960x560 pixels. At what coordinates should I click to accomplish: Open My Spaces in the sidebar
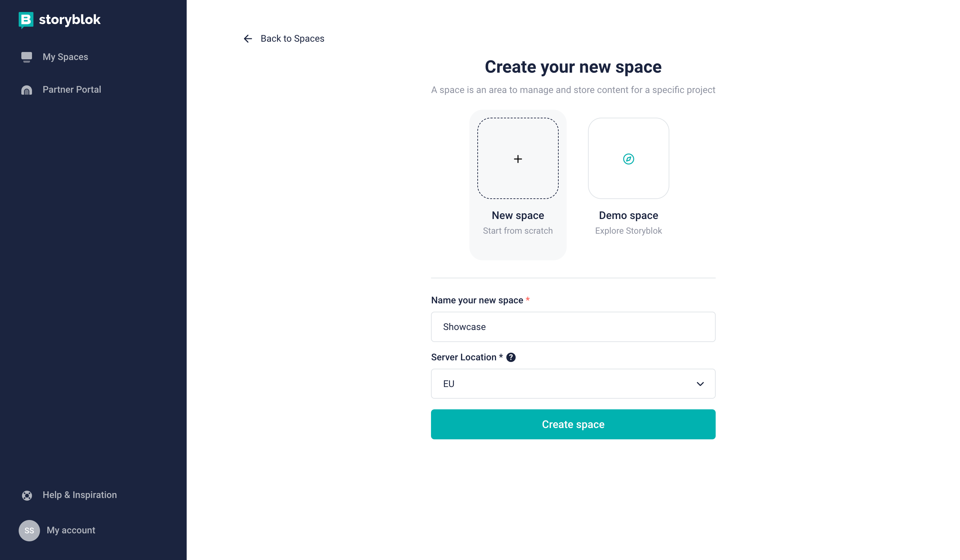click(65, 57)
